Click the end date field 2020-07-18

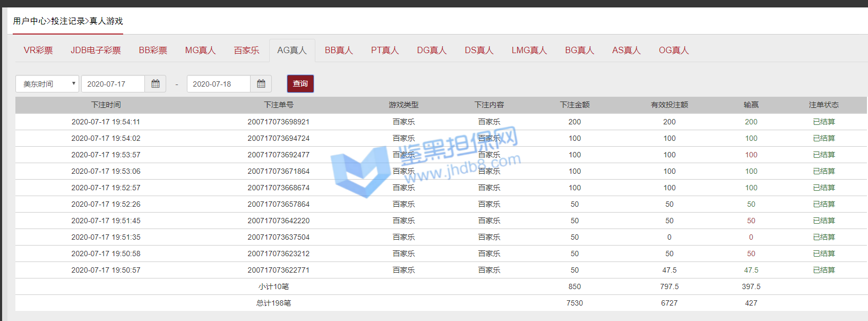pyautogui.click(x=218, y=84)
